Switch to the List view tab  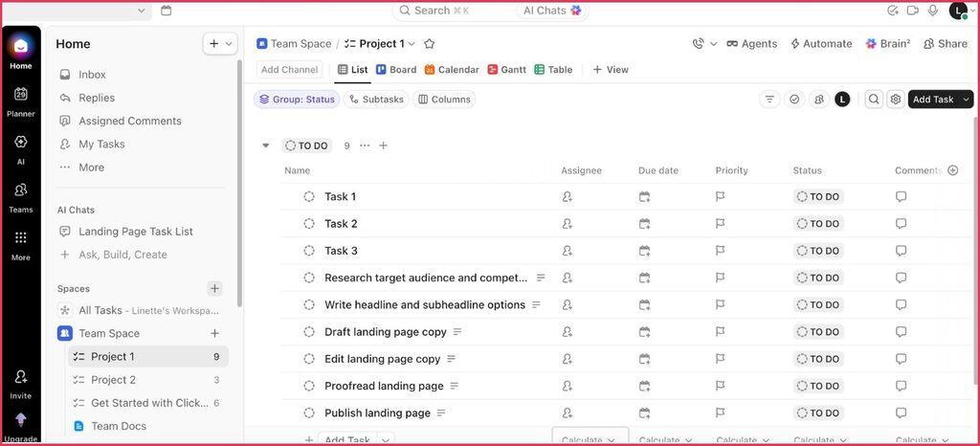tap(352, 70)
